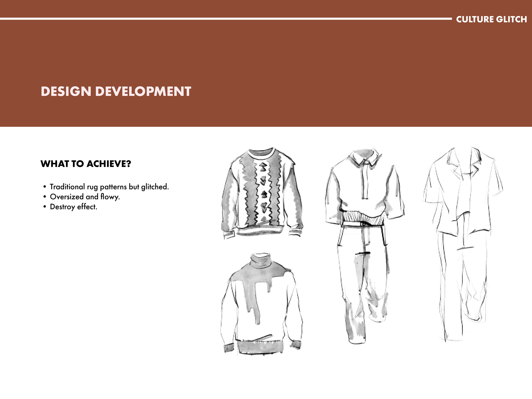Select the DESIGN DEVELOPMENT title
The height and width of the screenshot is (399, 532).
point(116,91)
